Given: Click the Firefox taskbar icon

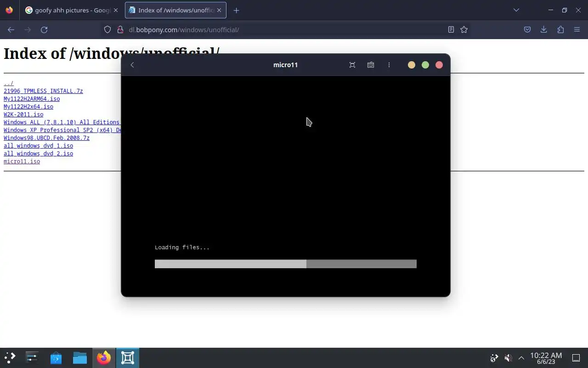Looking at the screenshot, I should [x=104, y=358].
